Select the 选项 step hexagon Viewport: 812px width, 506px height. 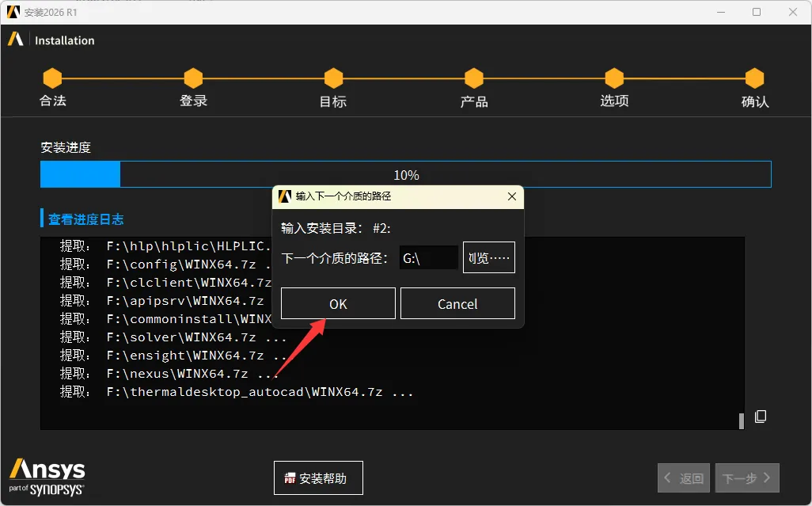point(614,78)
